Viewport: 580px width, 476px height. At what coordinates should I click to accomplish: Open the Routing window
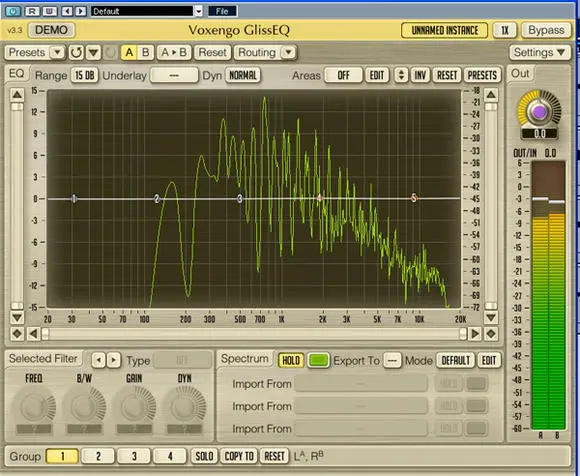pyautogui.click(x=257, y=53)
